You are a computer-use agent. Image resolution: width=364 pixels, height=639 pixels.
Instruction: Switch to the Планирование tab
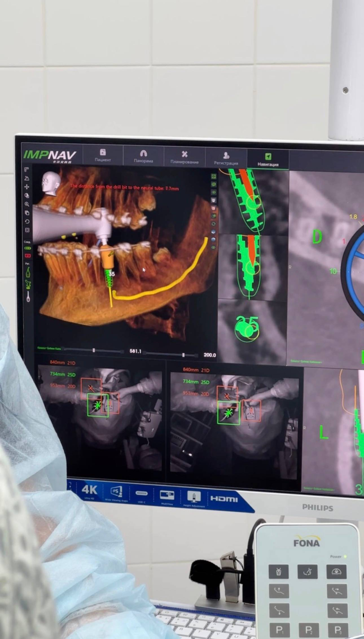pos(184,157)
